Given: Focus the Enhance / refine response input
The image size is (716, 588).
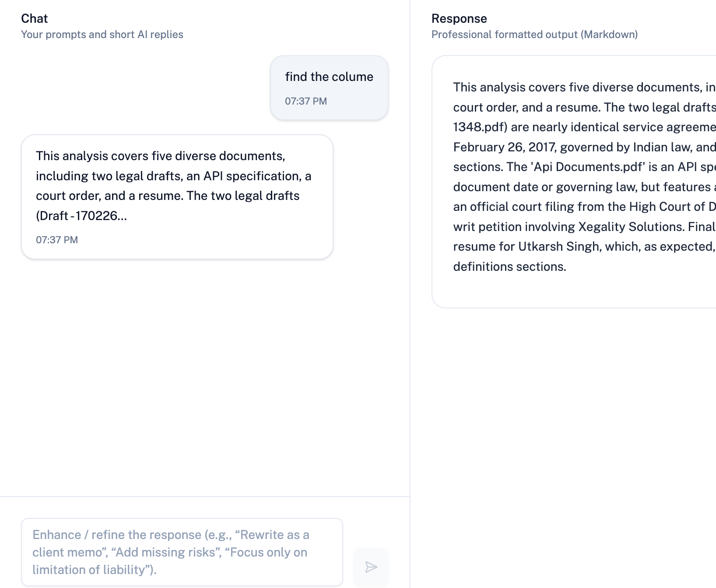Looking at the screenshot, I should pos(182,552).
